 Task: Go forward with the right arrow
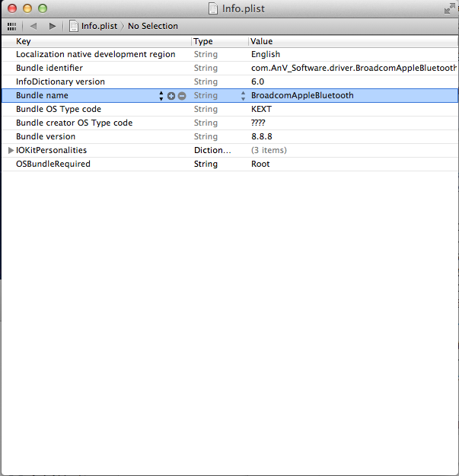tap(53, 27)
